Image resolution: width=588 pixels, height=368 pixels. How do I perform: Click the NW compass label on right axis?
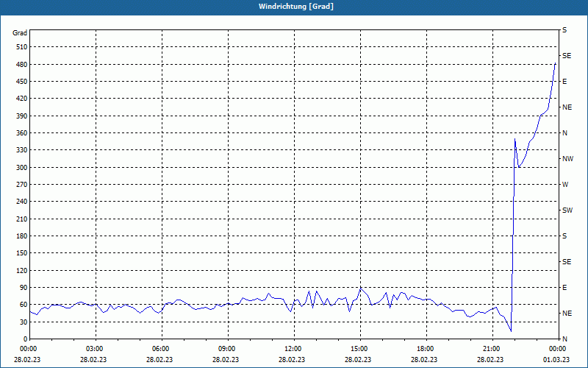click(567, 159)
